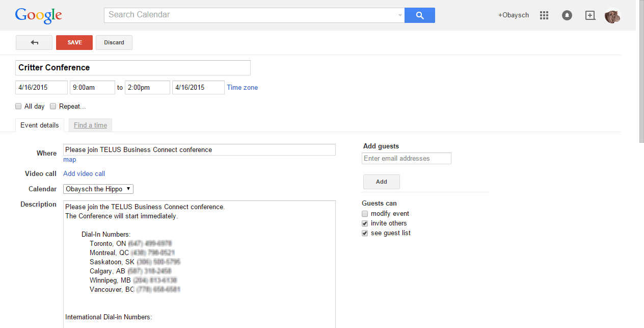Click the back arrow to leave event editing
This screenshot has width=644, height=328.
coord(34,42)
